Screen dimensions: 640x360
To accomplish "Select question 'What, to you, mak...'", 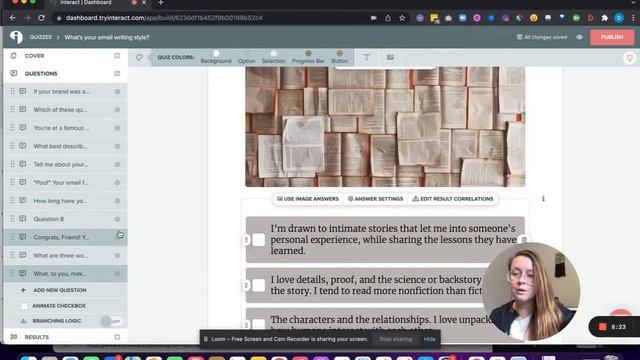I will click(x=65, y=273).
